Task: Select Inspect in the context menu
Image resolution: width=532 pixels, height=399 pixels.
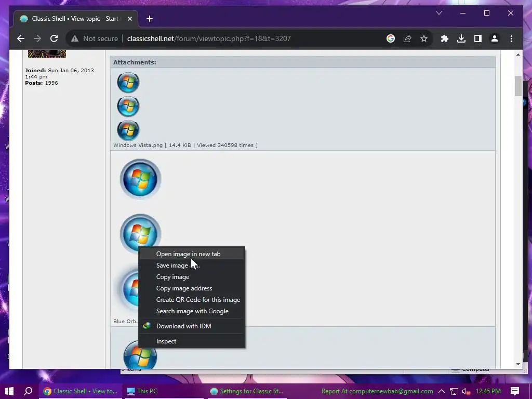Action: (x=192, y=341)
